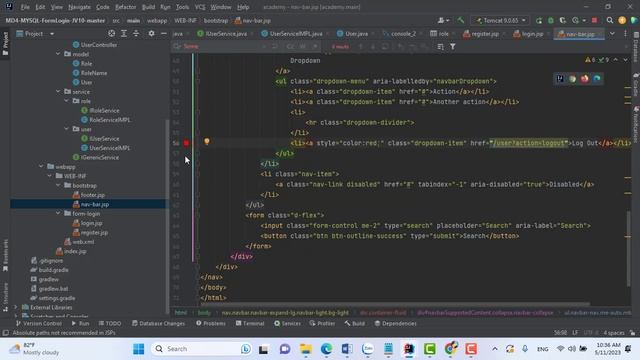Screen dimensions: 640x360
Task: Click the yellow intention lightbulb
Action: point(207,142)
